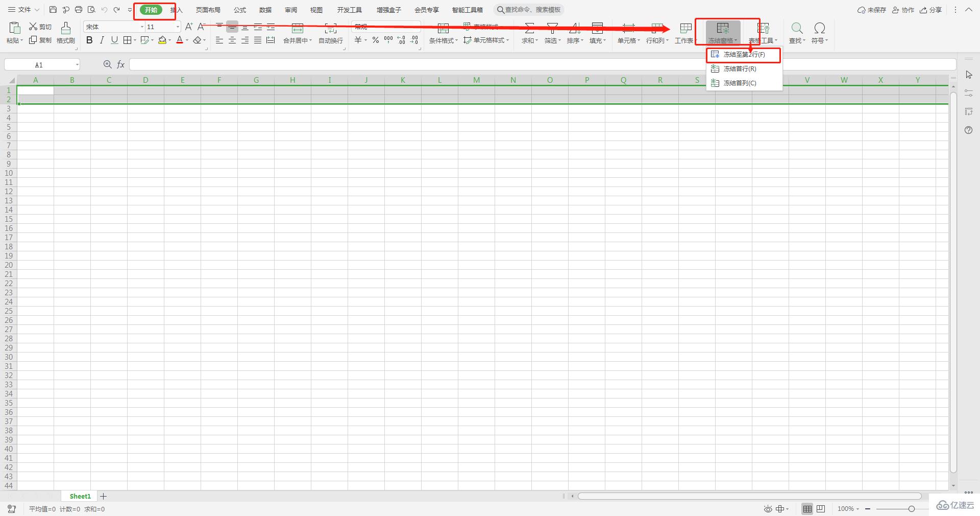Toggle center horizontal text alignment
This screenshot has height=516, width=980.
(x=232, y=40)
